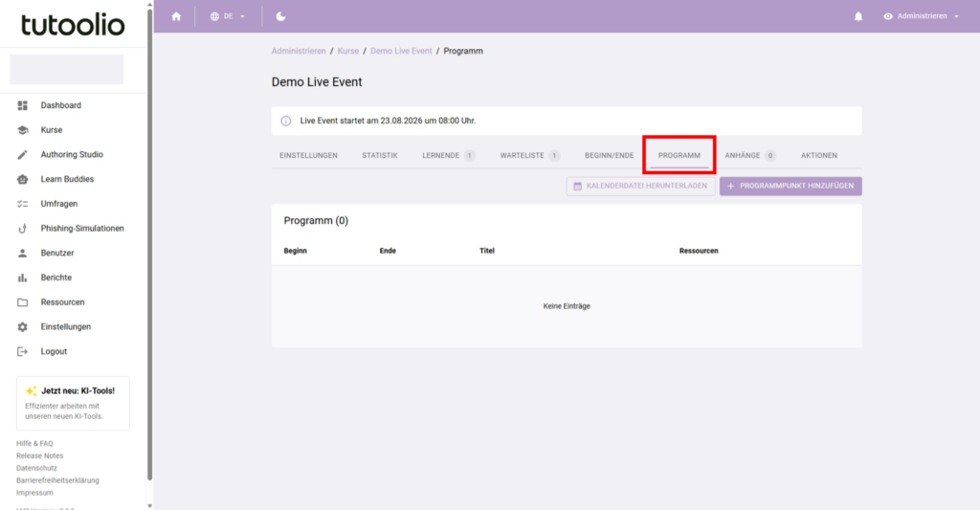Click the Programm (0) heading
The image size is (980, 510).
pos(316,221)
